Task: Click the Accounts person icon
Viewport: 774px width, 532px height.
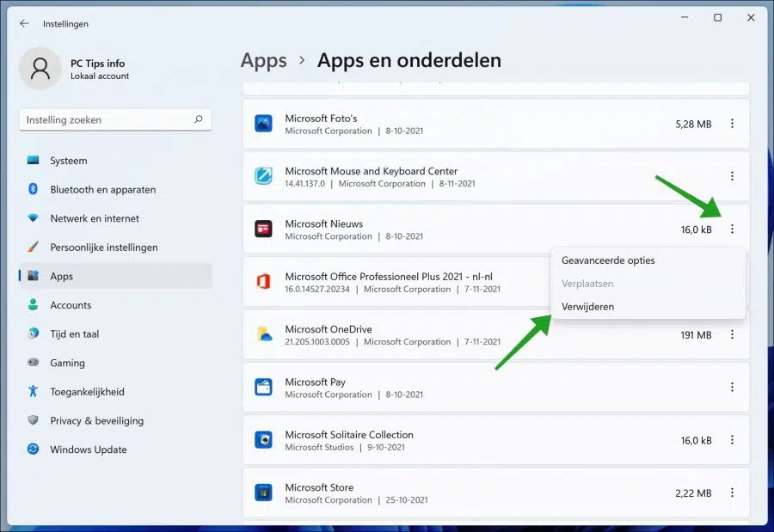Action: [x=33, y=304]
